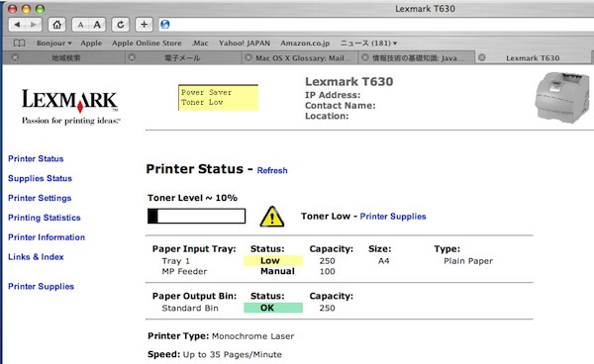This screenshot has width=594, height=364.
Task: Switch to the 電子メール tab
Action: [182, 58]
